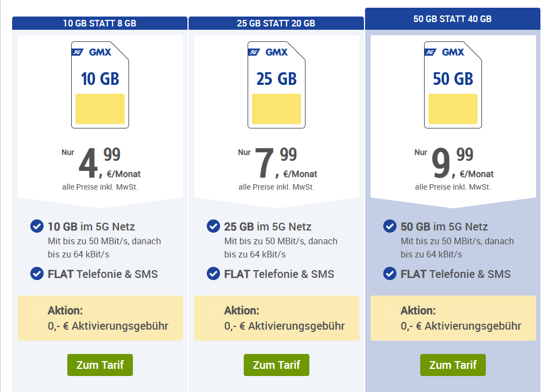The image size is (552, 392).
Task: Select the 10 GB STATT 8 GB header
Action: tap(100, 23)
